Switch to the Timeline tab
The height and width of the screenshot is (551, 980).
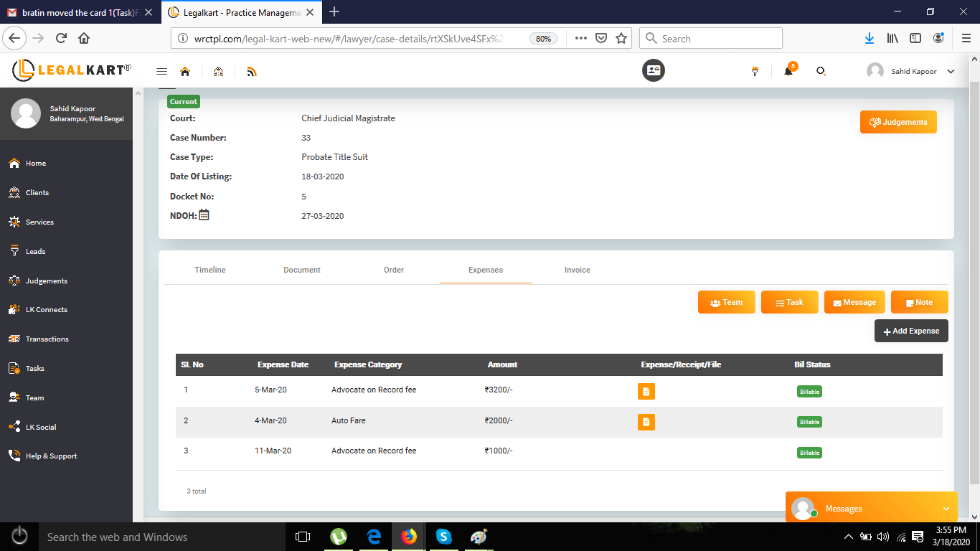(x=210, y=270)
